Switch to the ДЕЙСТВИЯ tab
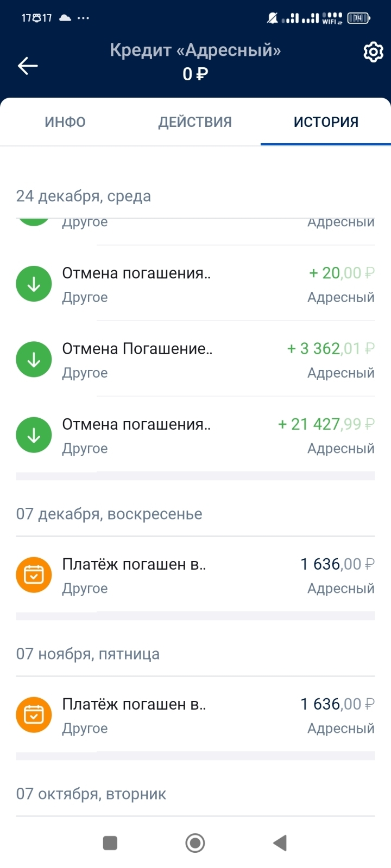The image size is (391, 868). point(195,122)
